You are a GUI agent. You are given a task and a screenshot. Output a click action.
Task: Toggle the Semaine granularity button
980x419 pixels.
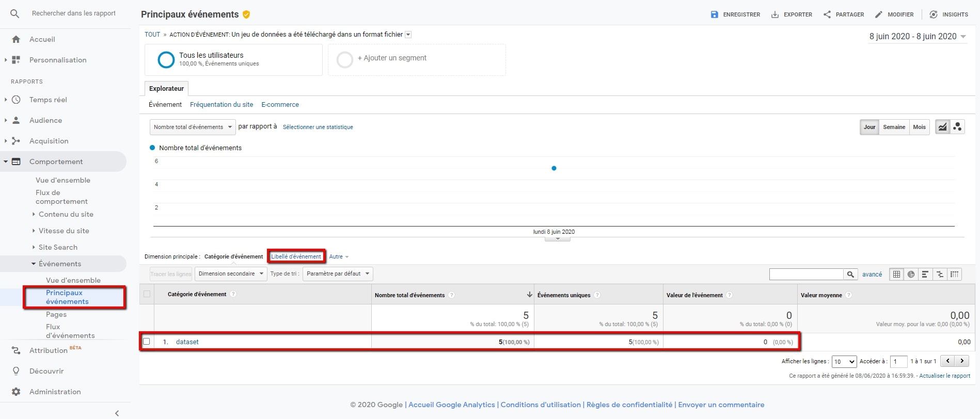tap(894, 127)
